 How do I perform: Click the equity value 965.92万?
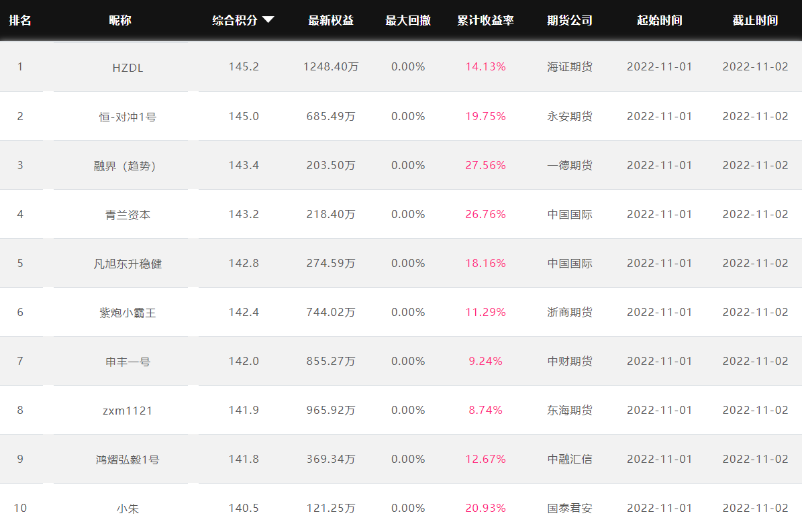(x=331, y=411)
